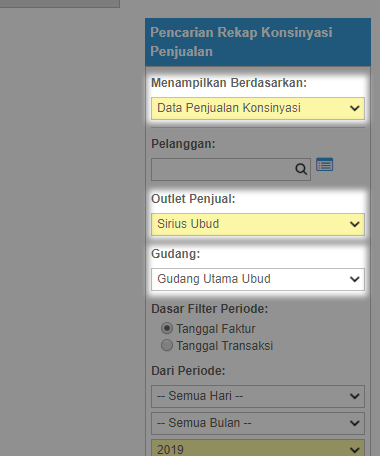Click the Gudang label text

(175, 254)
